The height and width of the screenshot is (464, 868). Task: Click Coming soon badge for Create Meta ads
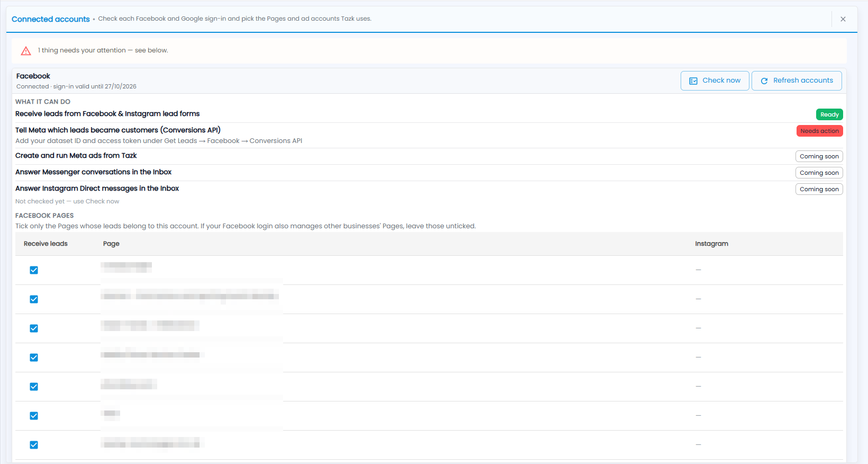pos(819,156)
